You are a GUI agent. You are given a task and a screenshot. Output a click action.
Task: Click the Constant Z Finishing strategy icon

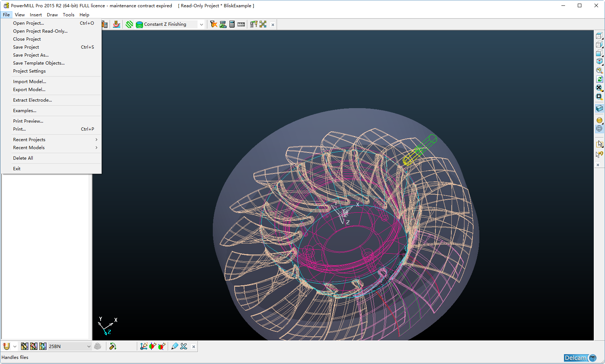139,24
